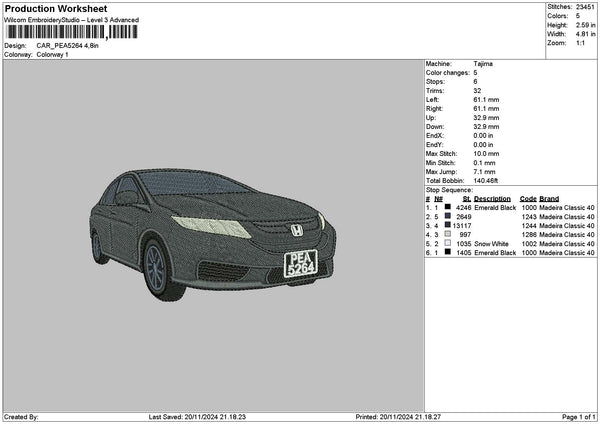Image resolution: width=600 pixels, height=424 pixels.
Task: Click the car's front wheel
Action: (x=158, y=268)
